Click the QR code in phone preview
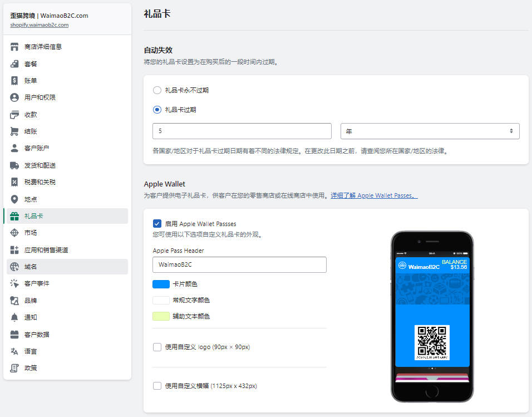This screenshot has height=417, width=532. (432, 342)
